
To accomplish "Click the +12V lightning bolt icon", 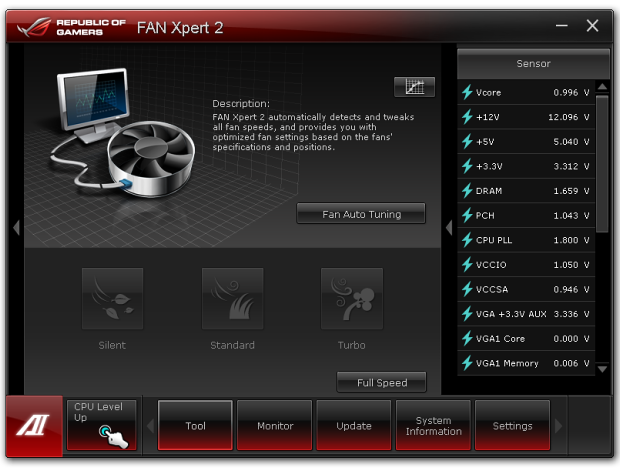I will 467,117.
